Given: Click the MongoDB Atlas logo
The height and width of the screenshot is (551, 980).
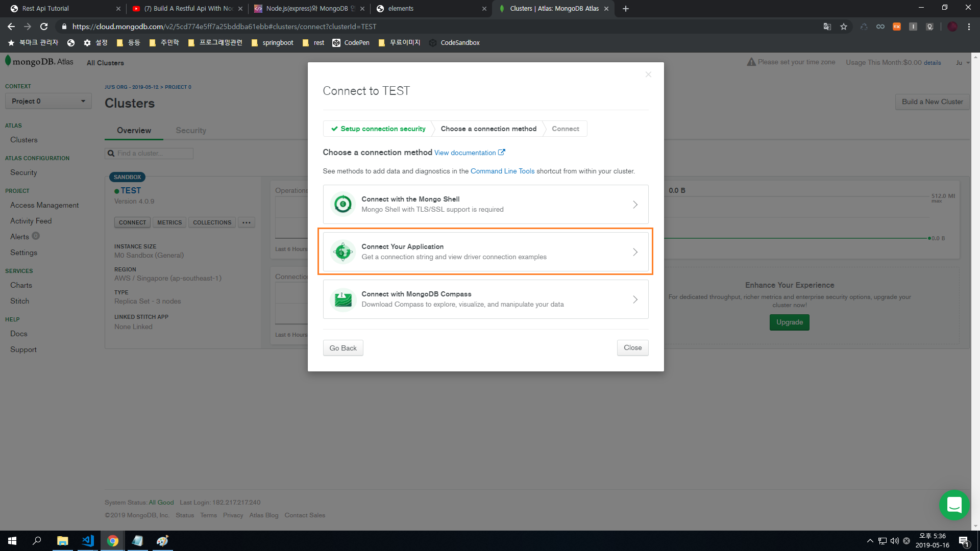Looking at the screenshot, I should click(39, 62).
